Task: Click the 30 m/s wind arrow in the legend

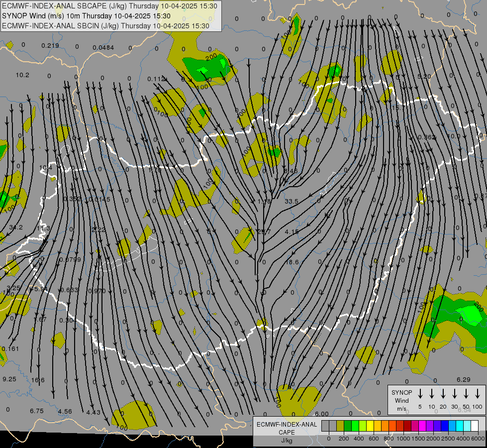Action: pos(454,394)
